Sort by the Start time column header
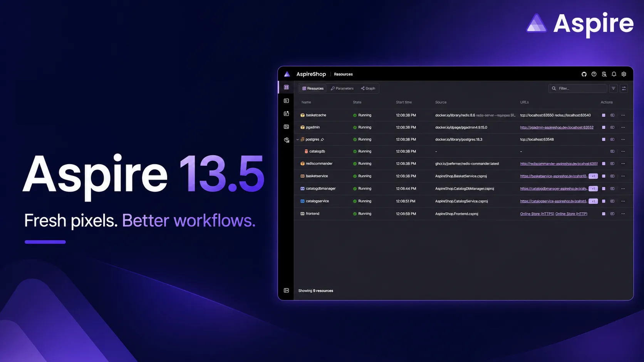 (x=404, y=102)
